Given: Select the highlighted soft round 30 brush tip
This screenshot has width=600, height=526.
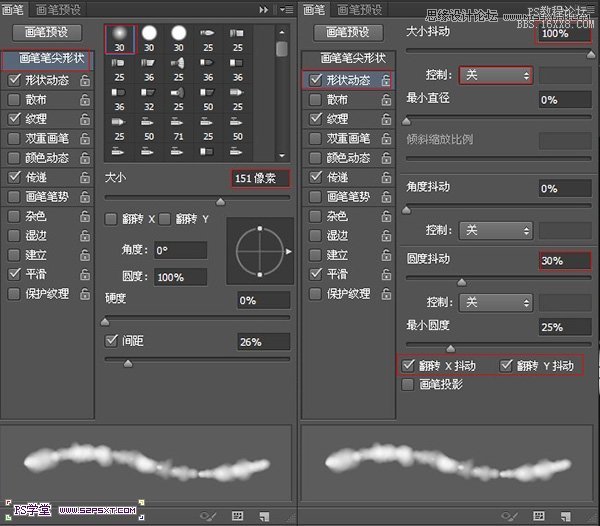Looking at the screenshot, I should click(119, 39).
